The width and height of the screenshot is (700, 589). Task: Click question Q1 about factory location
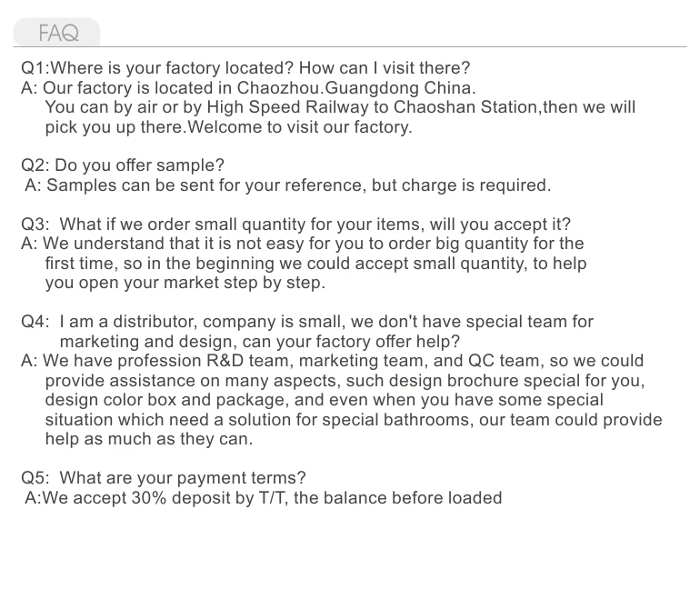(245, 68)
